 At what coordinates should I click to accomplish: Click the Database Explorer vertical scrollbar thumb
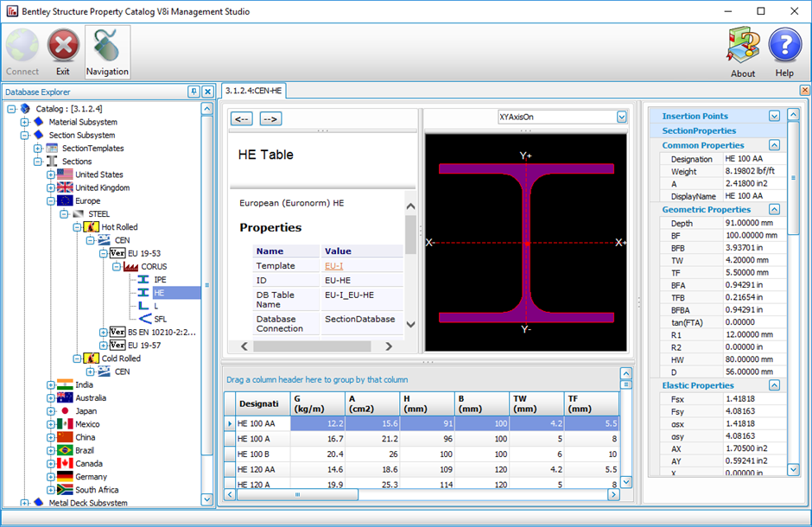(206, 285)
